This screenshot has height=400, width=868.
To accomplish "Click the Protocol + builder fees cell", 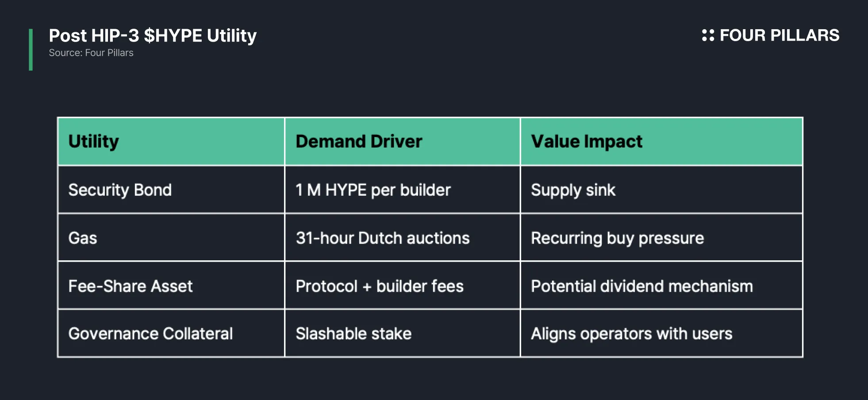I will point(403,286).
